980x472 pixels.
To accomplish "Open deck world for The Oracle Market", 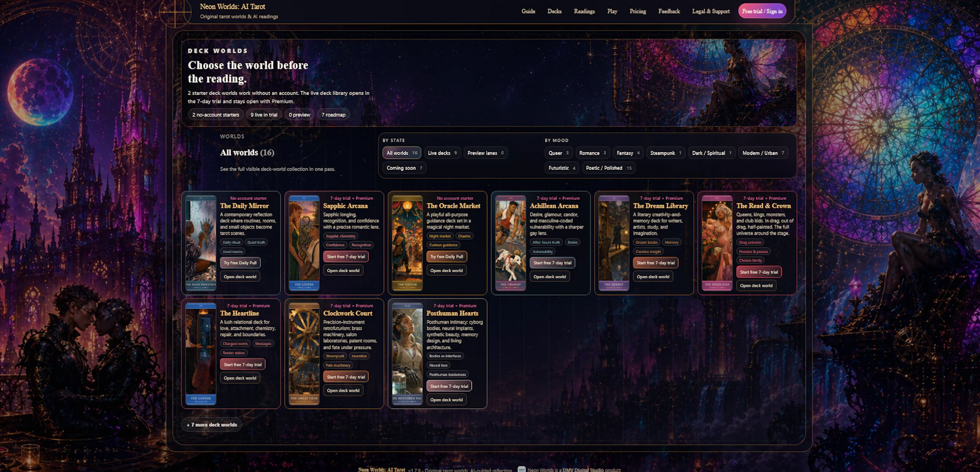I will [447, 270].
